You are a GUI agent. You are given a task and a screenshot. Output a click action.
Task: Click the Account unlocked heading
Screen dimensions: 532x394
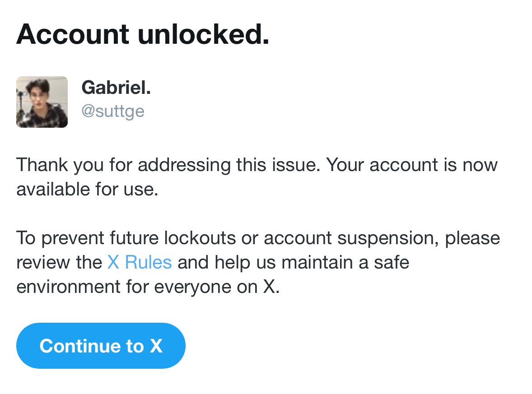click(x=143, y=34)
